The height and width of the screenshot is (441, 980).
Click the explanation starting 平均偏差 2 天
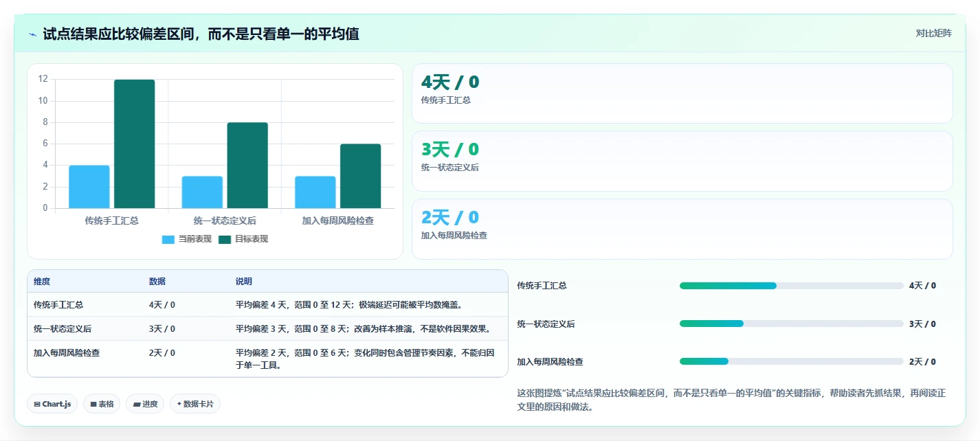(365, 359)
